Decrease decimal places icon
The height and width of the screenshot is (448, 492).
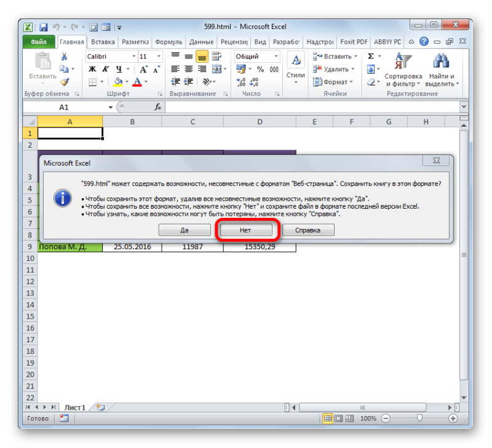coord(253,82)
